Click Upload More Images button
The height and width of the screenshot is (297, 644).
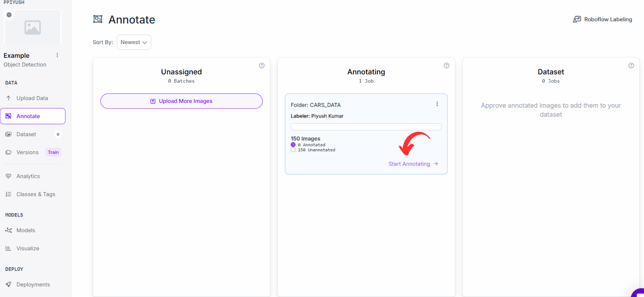click(182, 101)
